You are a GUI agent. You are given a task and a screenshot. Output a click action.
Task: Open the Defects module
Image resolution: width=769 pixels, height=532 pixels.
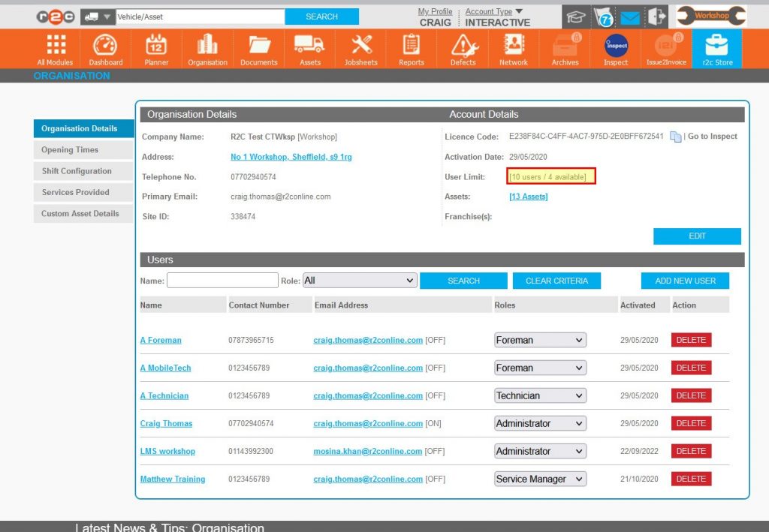click(x=462, y=48)
